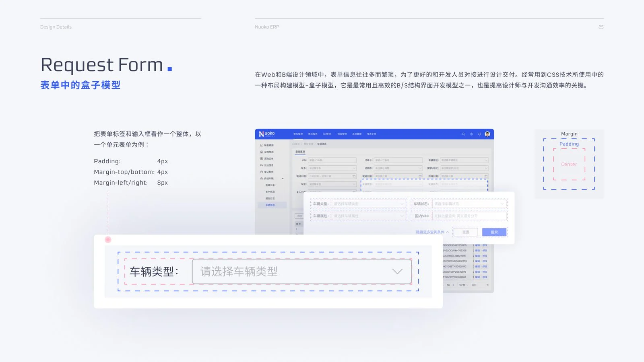The height and width of the screenshot is (362, 644).
Task: Click 编辑 in row ending 653215
Action: point(477,245)
